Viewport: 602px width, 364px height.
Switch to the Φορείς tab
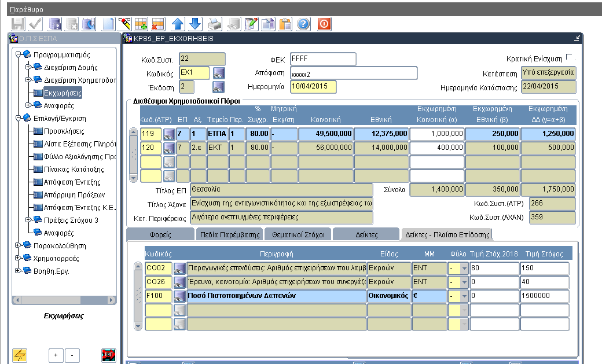(x=160, y=234)
